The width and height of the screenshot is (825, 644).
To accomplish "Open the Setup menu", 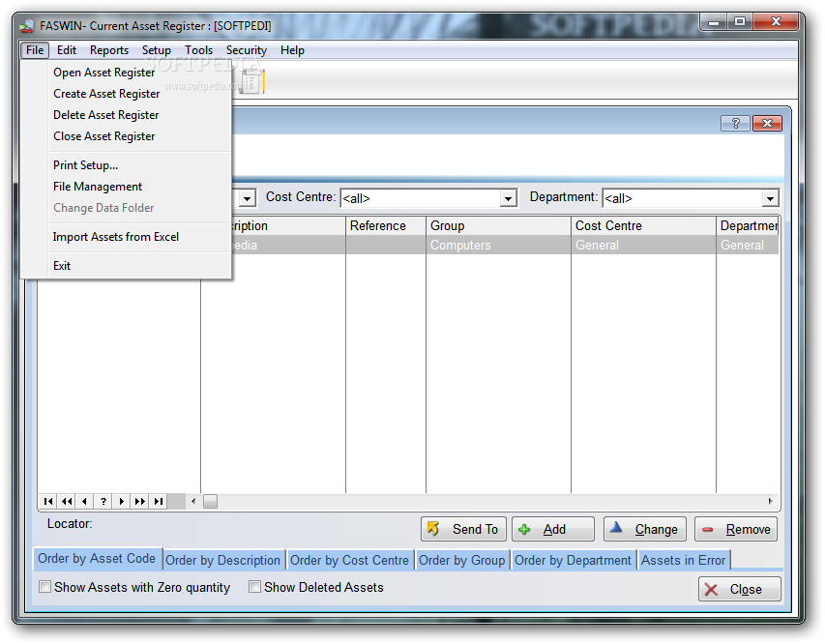I will click(x=157, y=50).
